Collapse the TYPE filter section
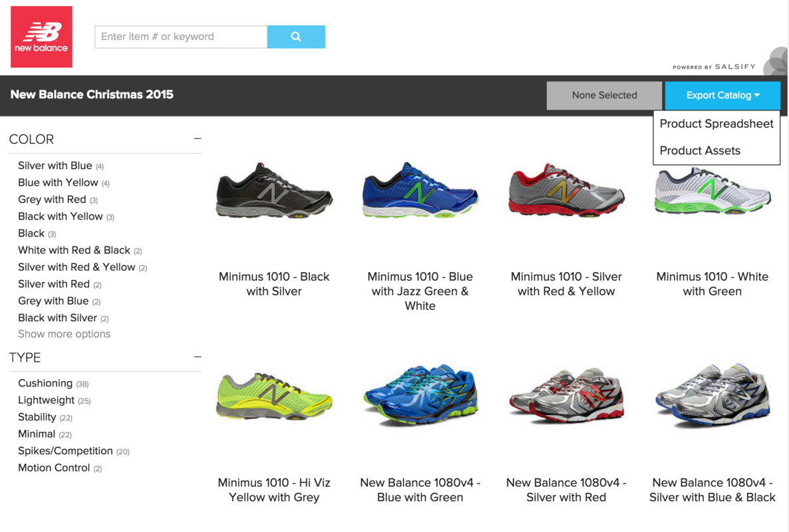Viewport: 789px width, 532px height. [197, 356]
